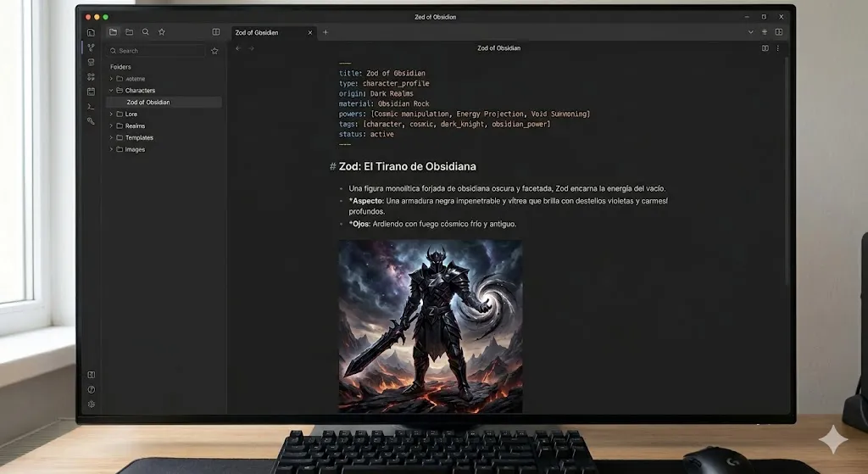Click the paperclip icon in left ribbon
The height and width of the screenshot is (474, 868).
(x=92, y=120)
